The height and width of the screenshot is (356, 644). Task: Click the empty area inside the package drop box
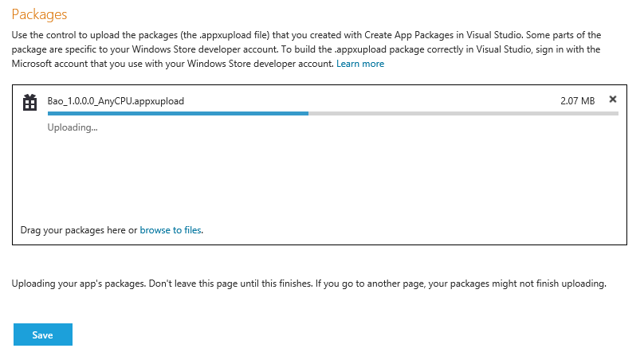point(320,178)
